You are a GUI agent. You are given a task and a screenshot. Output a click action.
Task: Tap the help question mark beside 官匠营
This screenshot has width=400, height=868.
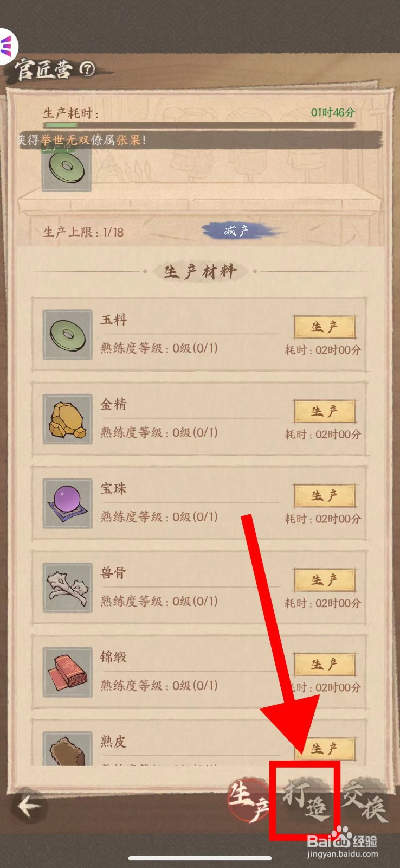[x=87, y=68]
